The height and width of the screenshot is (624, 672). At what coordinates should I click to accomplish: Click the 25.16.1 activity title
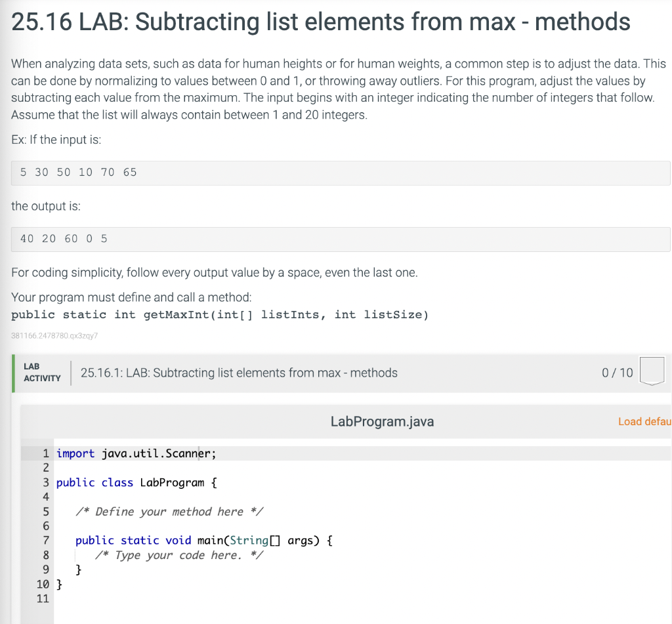(239, 373)
